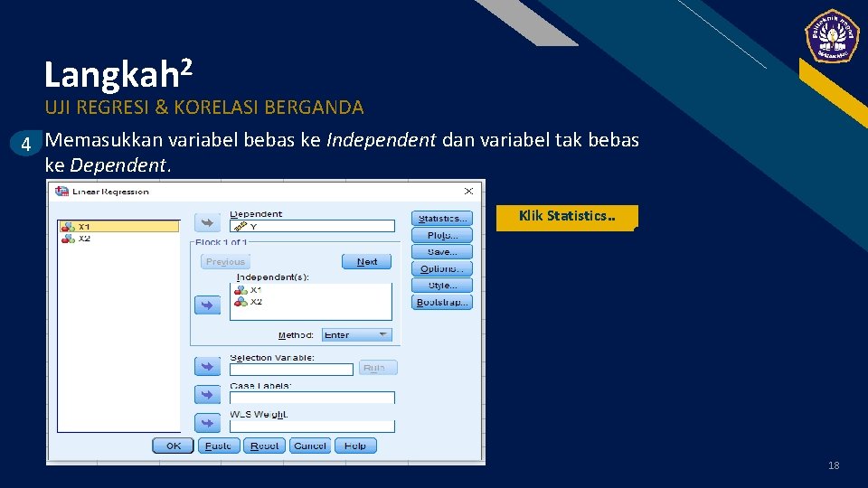
Task: Click into the Selection Variable field
Action: [291, 370]
